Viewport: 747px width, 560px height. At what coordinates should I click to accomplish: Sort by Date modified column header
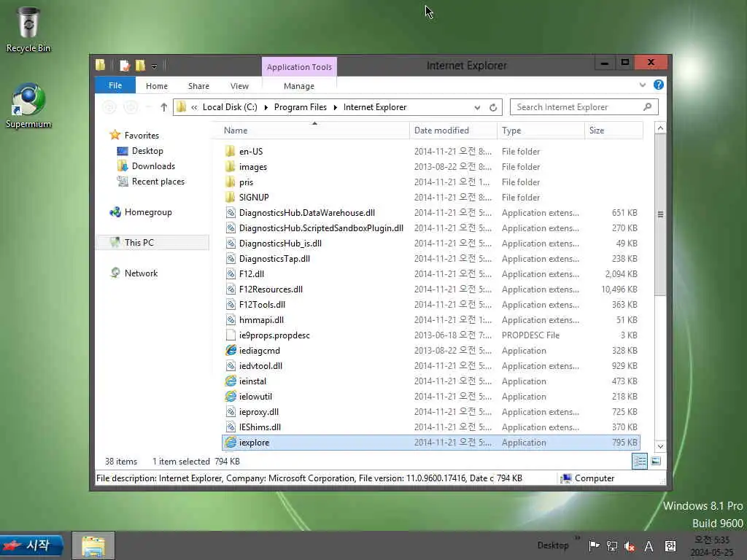coord(453,131)
